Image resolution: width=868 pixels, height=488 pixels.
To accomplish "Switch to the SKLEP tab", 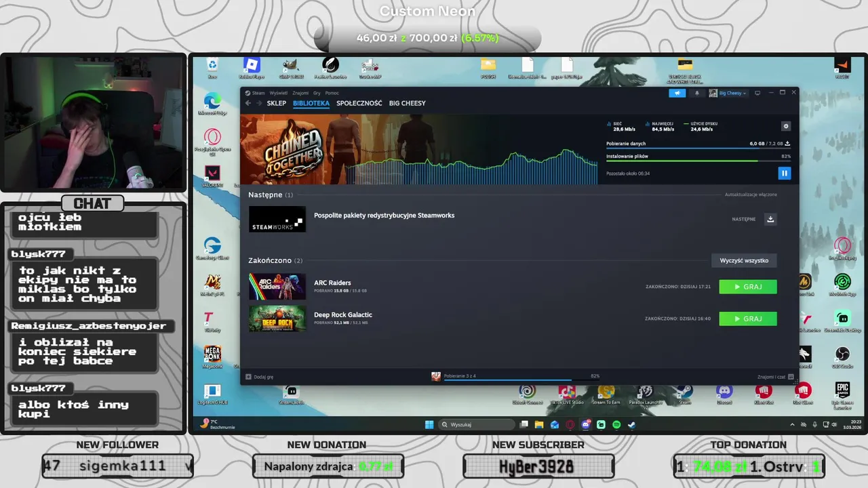I will (x=277, y=103).
